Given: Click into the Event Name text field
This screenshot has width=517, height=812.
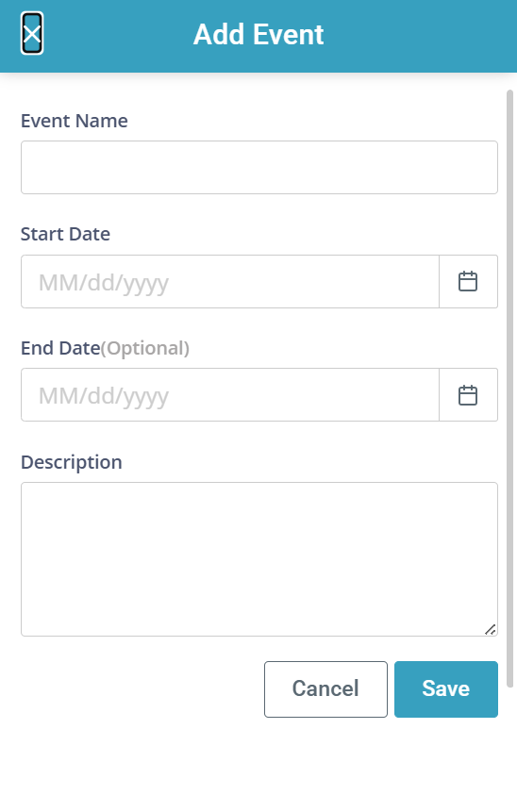Looking at the screenshot, I should point(259,167).
